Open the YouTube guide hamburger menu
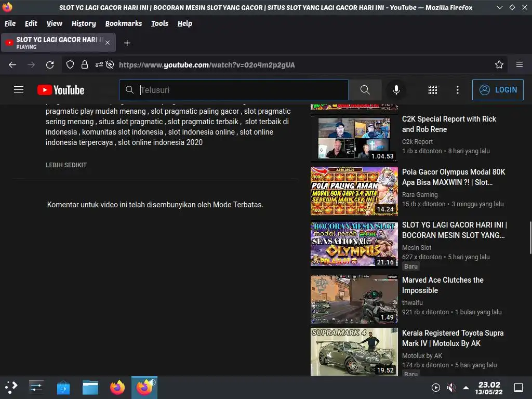 [19, 90]
